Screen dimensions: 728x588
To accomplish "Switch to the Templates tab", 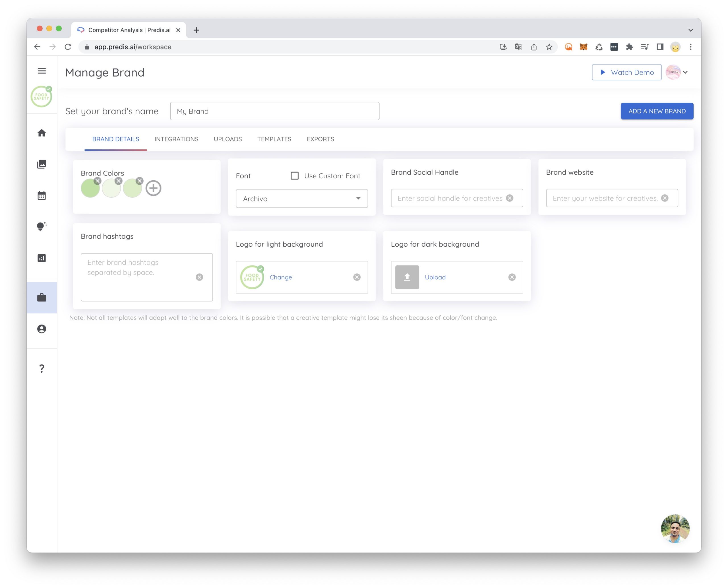I will point(274,139).
